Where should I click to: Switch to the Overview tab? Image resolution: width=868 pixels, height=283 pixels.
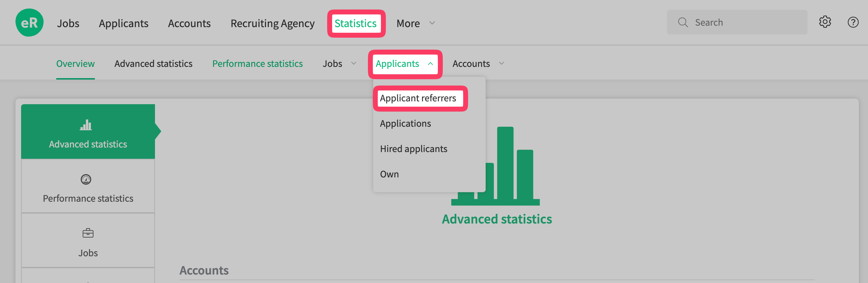point(75,64)
